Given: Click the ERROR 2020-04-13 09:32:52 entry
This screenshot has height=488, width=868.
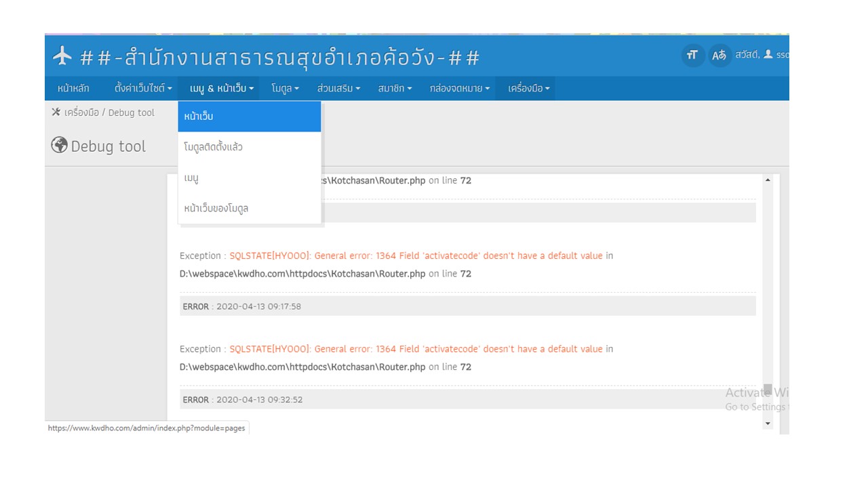Looking at the screenshot, I should pos(468,399).
